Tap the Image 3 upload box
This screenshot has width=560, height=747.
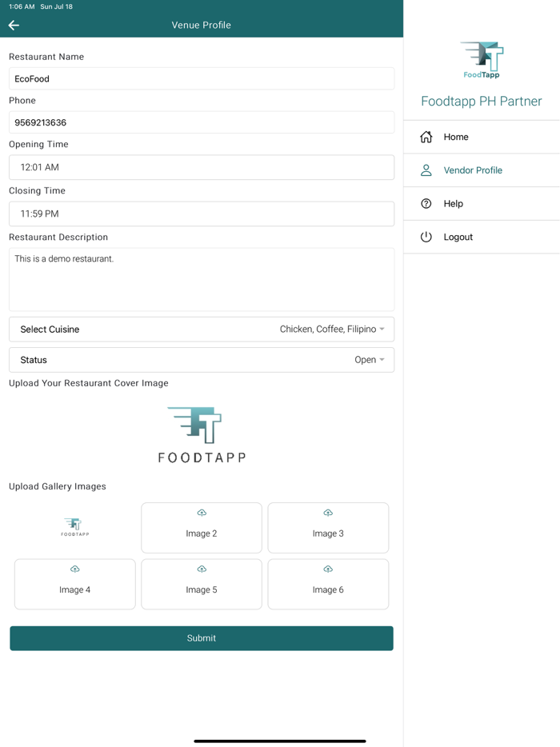tap(328, 528)
